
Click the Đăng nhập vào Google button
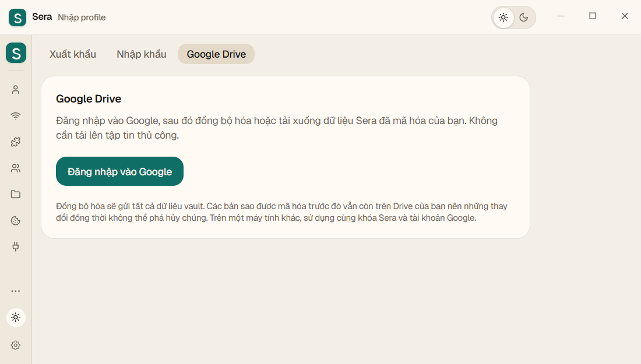[120, 171]
